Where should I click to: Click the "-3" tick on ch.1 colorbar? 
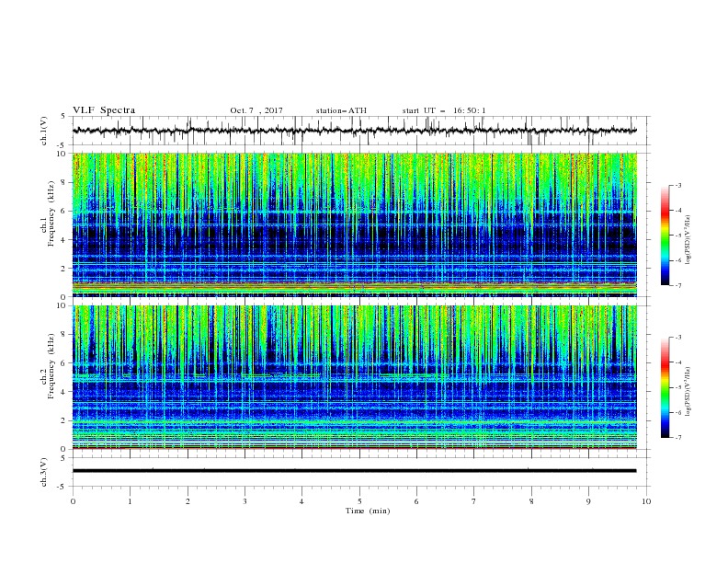[677, 185]
